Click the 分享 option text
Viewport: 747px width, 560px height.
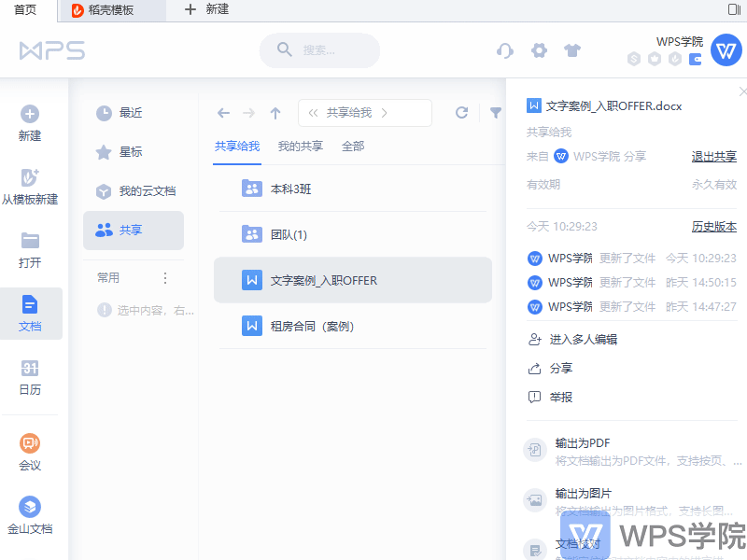click(561, 368)
